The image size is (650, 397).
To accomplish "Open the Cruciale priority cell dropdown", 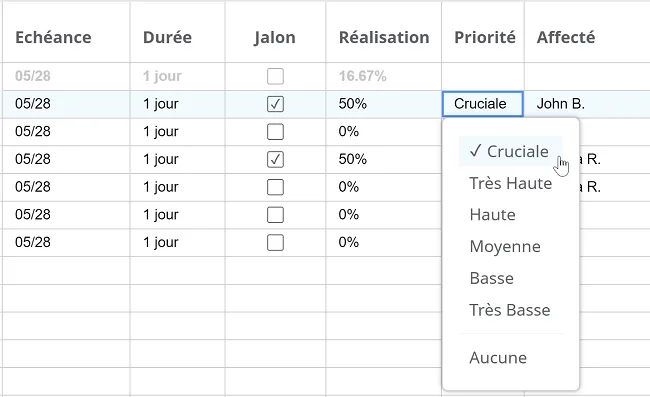I will pos(483,104).
